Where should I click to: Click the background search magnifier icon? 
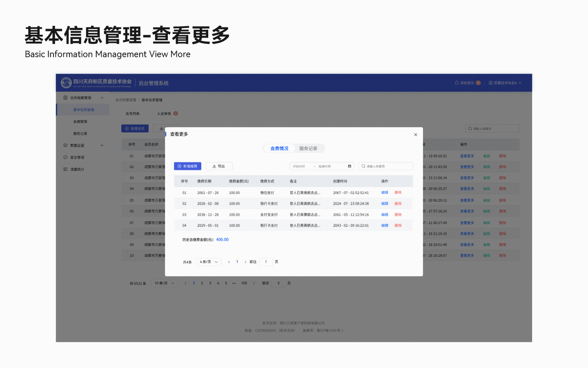coord(470,128)
